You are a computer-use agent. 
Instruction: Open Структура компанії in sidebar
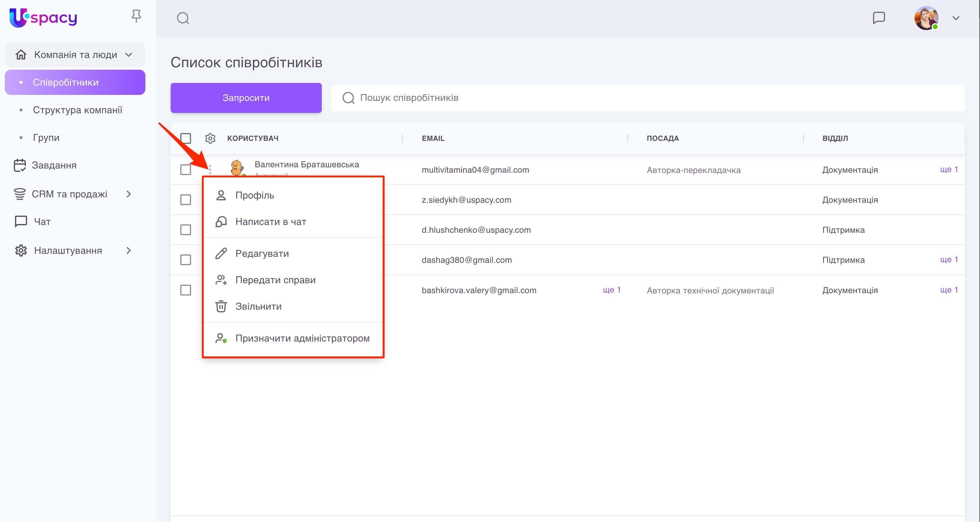point(77,110)
